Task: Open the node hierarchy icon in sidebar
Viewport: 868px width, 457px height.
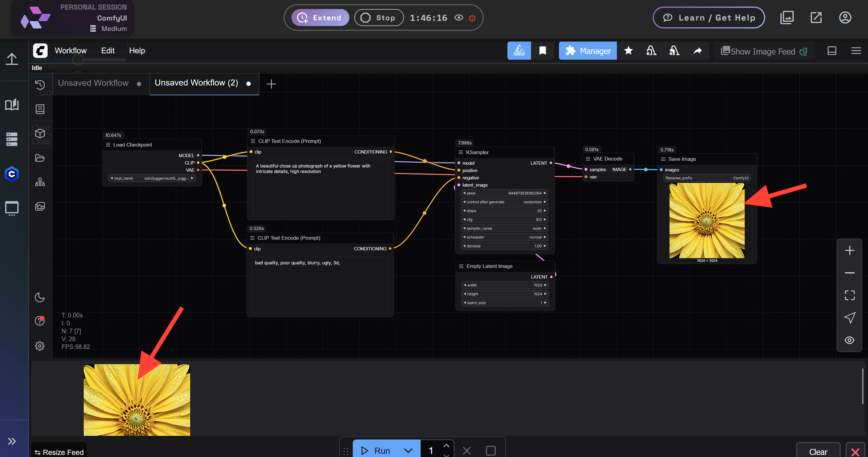Action: 40,182
